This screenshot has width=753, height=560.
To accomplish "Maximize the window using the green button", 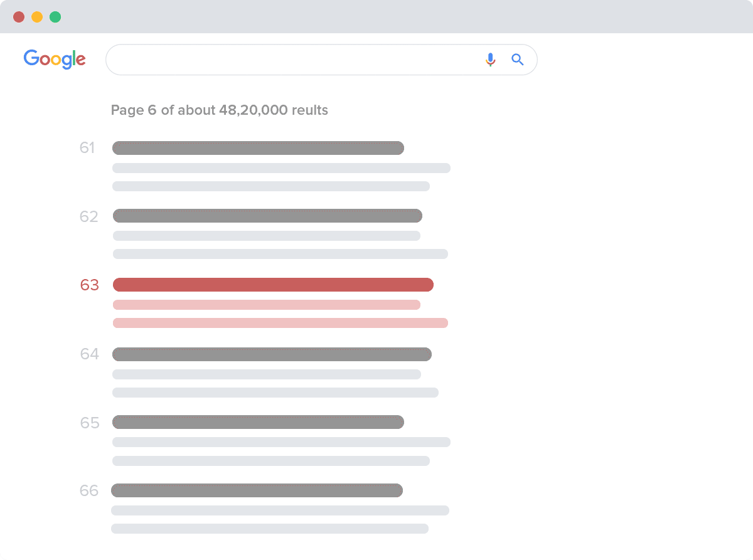I will [x=55, y=17].
